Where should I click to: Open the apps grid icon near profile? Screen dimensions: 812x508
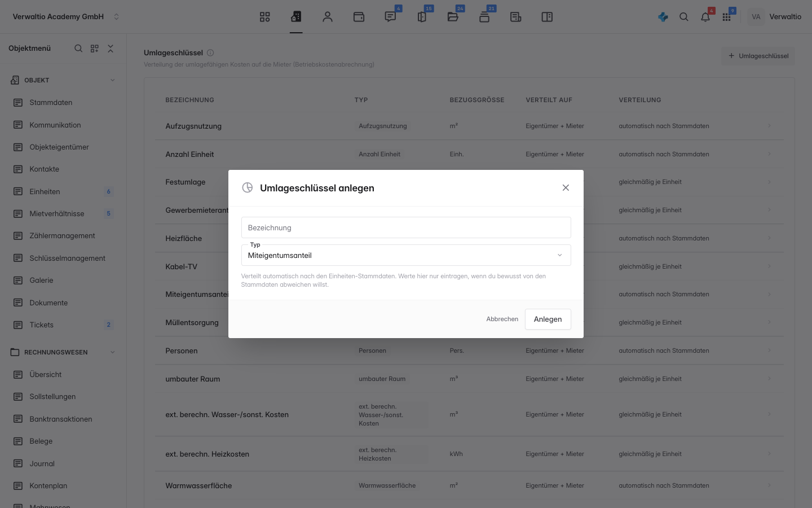click(726, 17)
